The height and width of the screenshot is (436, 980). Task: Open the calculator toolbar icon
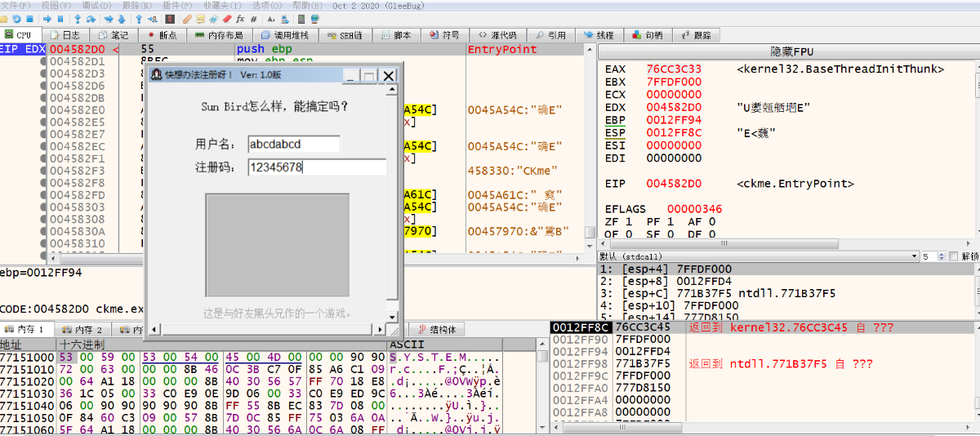coord(301,18)
